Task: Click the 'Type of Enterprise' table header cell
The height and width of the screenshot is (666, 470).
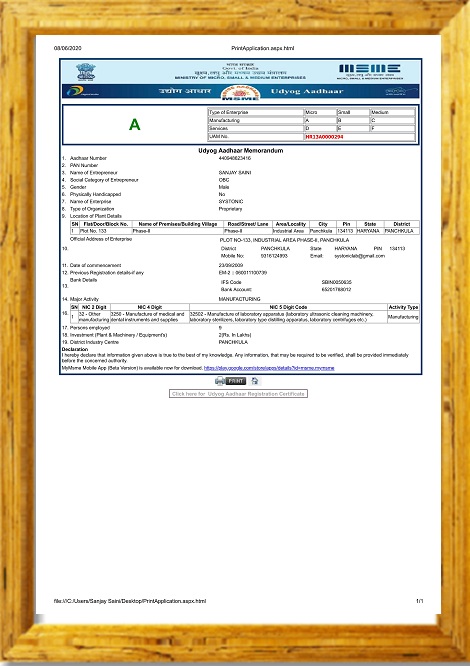Action: [256, 113]
